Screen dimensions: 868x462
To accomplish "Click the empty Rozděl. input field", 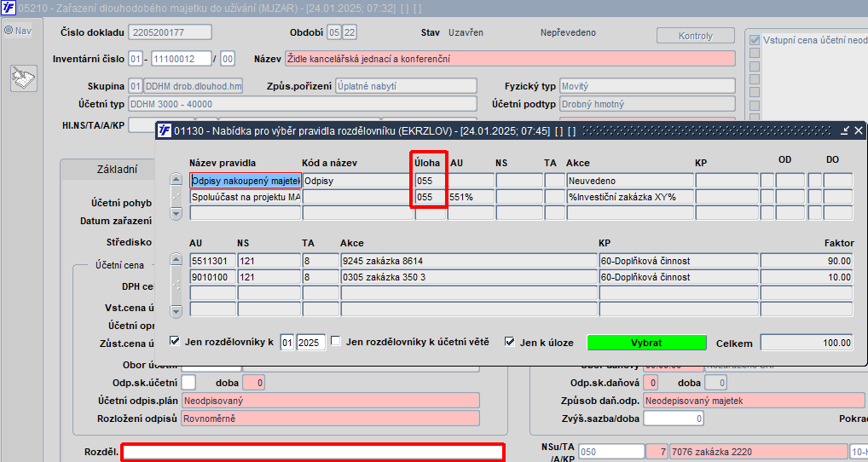I will point(313,452).
